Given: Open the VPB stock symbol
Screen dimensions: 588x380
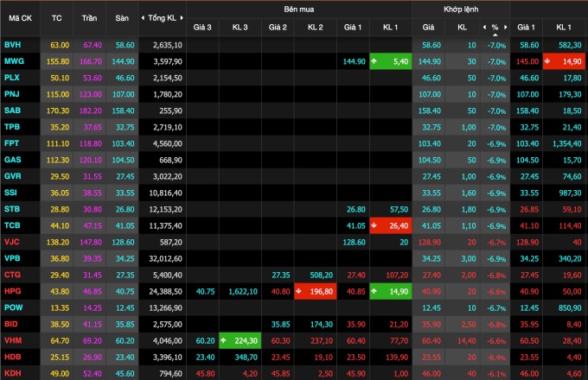Looking at the screenshot, I should coord(12,258).
